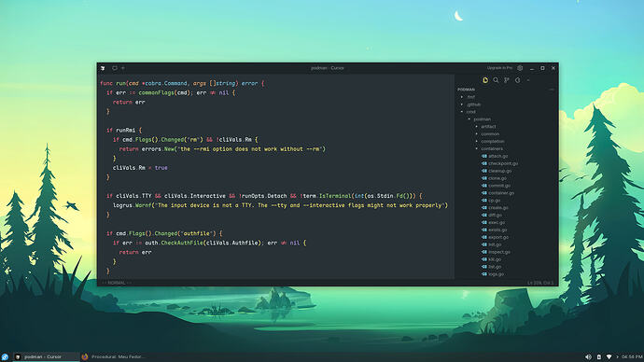This screenshot has height=362, width=644.
Task: Open the application launcher in taskbar
Action: point(5,357)
